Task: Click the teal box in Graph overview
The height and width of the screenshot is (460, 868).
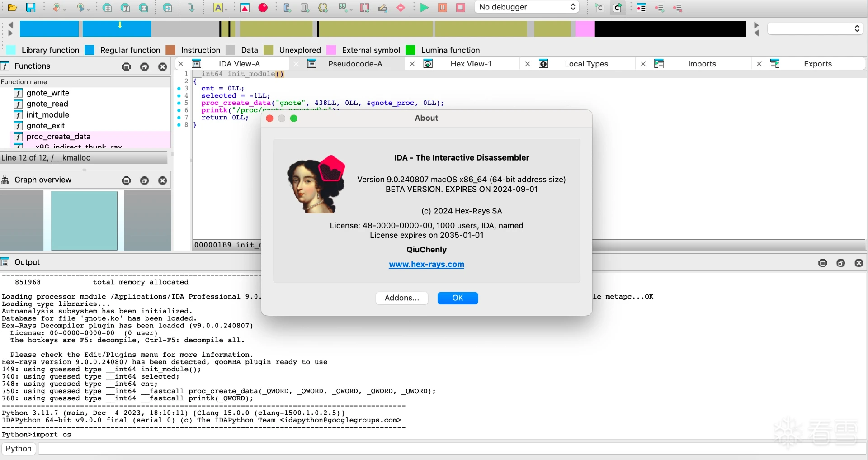Action: pos(84,221)
